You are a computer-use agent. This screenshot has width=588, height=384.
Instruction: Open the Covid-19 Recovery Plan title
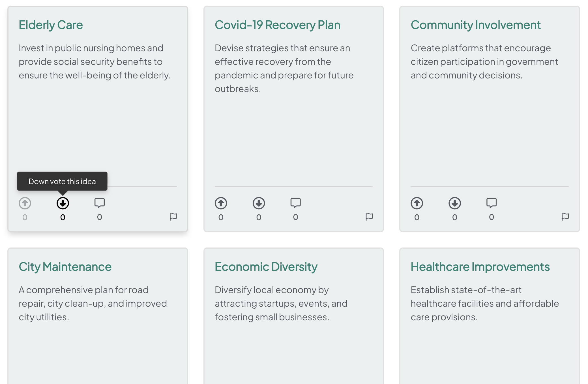(x=277, y=25)
